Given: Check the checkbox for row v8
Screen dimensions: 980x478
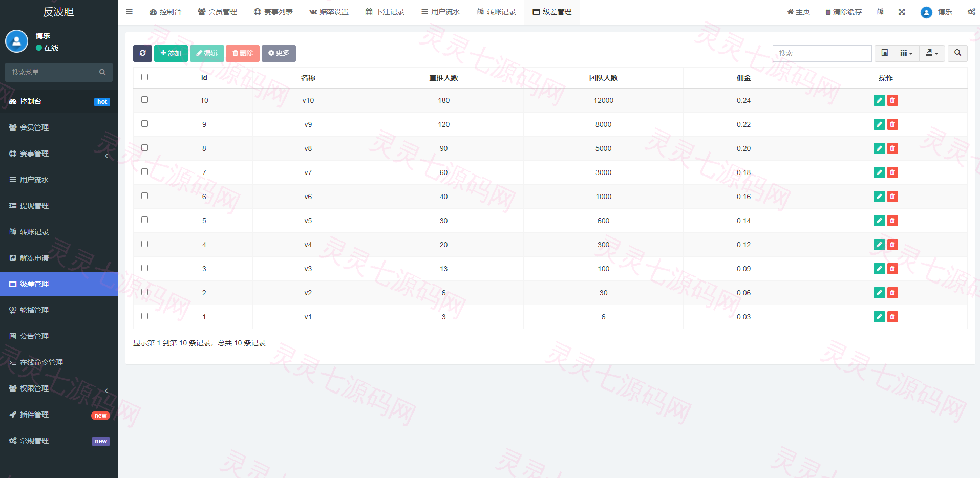Looking at the screenshot, I should point(144,148).
